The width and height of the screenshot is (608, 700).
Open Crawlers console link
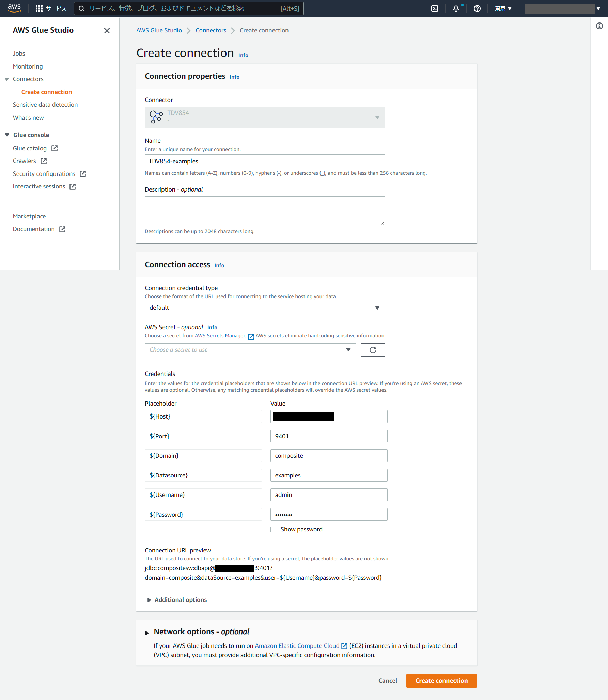25,161
